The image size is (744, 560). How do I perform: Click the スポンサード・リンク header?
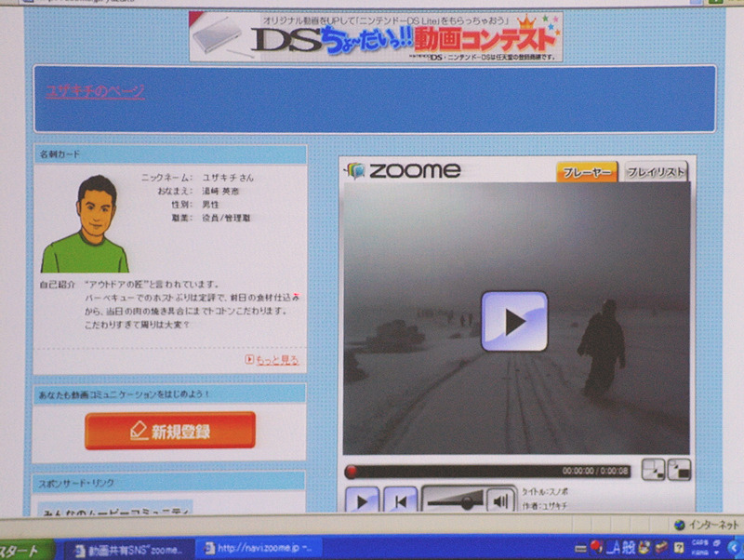pos(168,482)
